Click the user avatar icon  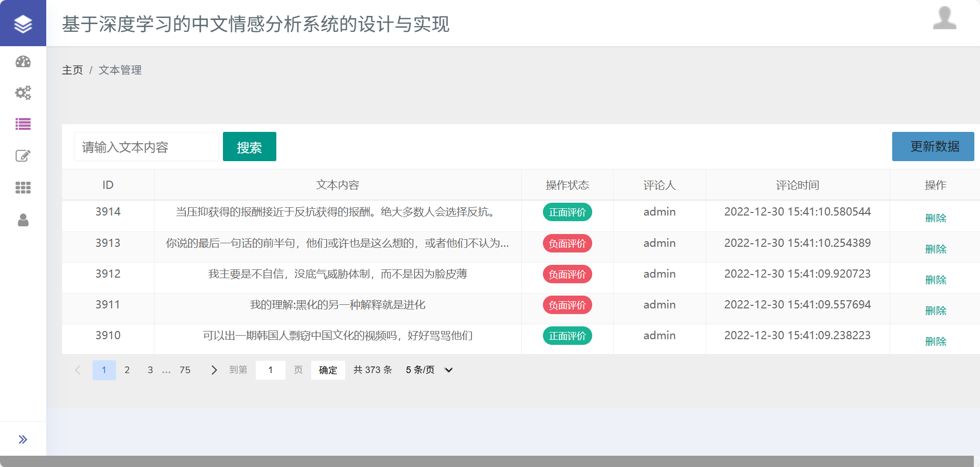(x=945, y=18)
